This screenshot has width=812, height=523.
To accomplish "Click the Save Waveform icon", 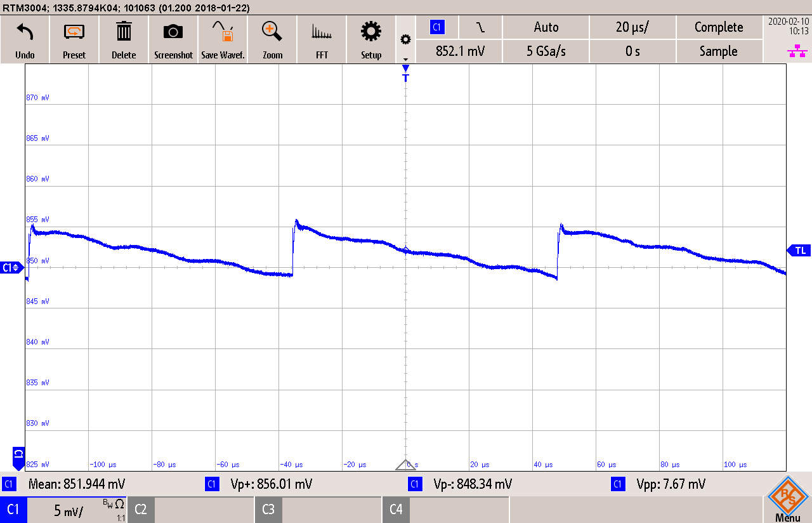I will coord(223,31).
